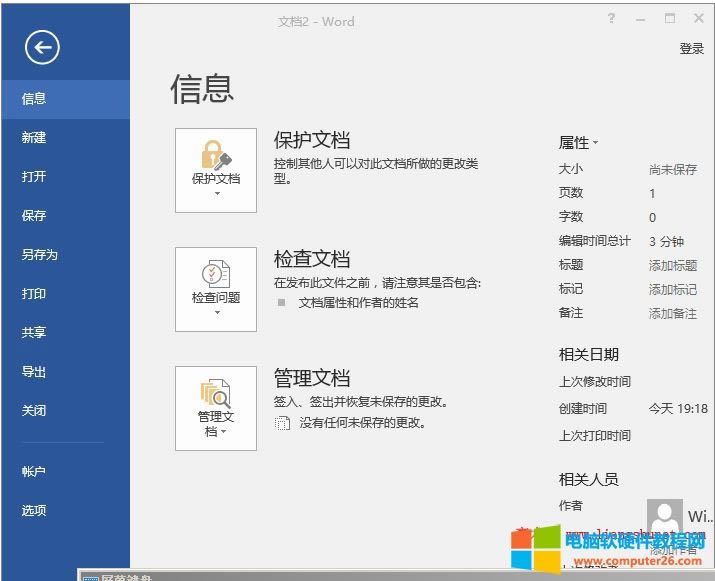
Task: Select 导出 in the sidebar
Action: [66, 372]
